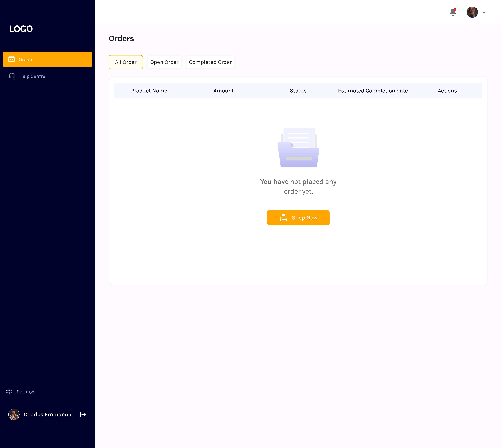Image resolution: width=502 pixels, height=448 pixels.
Task: Click the bag icon in Shop Now
Action: pos(283,218)
